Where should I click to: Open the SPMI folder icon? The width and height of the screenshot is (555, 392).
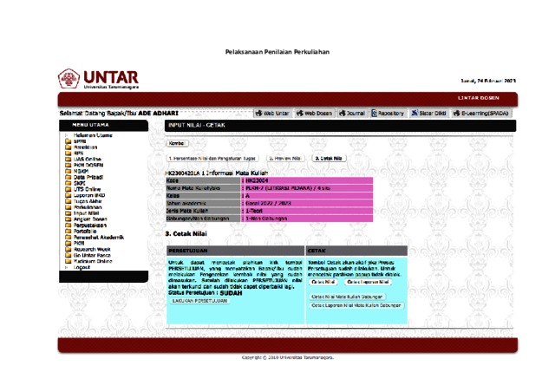click(x=68, y=141)
